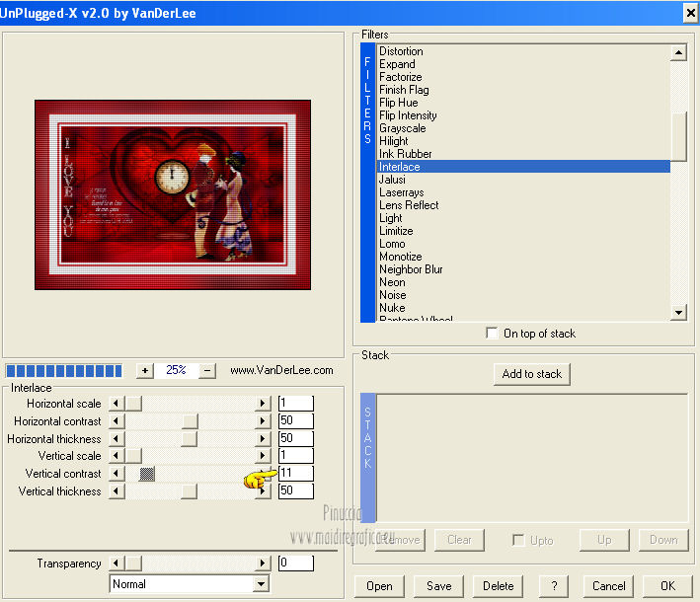Viewport: 700px width, 602px height.
Task: Click Transparency value field
Action: coord(296,564)
